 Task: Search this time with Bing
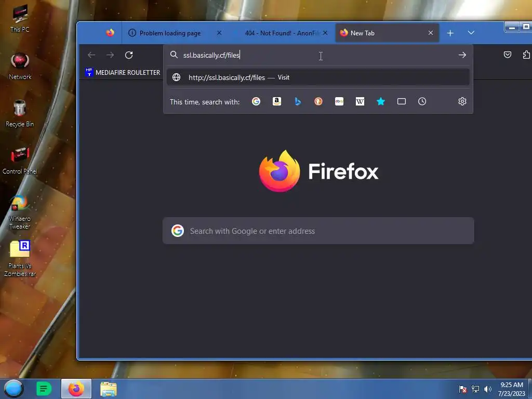click(298, 101)
